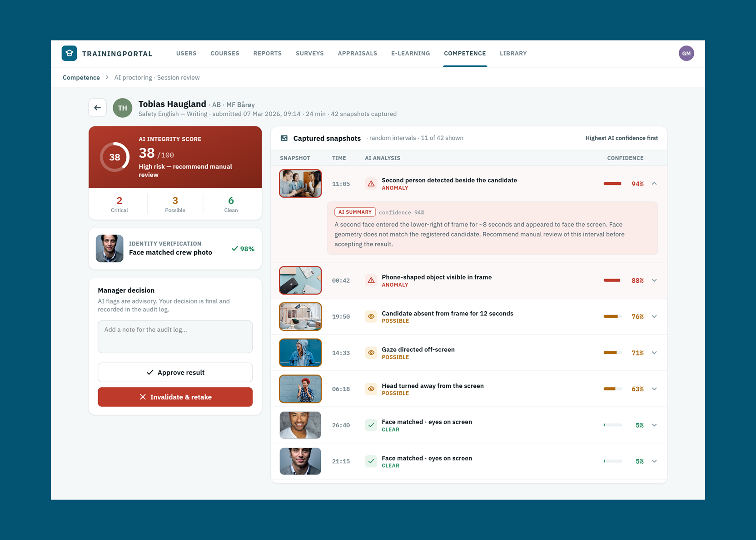The width and height of the screenshot is (756, 540).
Task: Select the Competence tab
Action: coord(465,53)
